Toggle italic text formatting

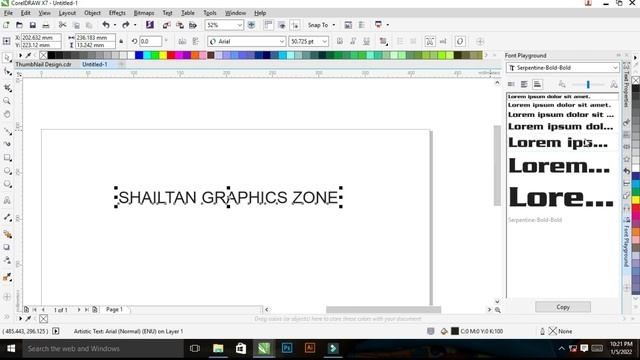(353, 41)
